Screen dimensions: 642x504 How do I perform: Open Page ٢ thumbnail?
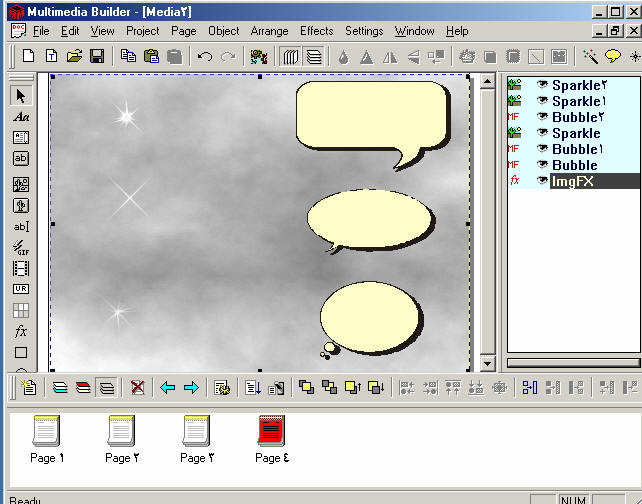click(122, 439)
